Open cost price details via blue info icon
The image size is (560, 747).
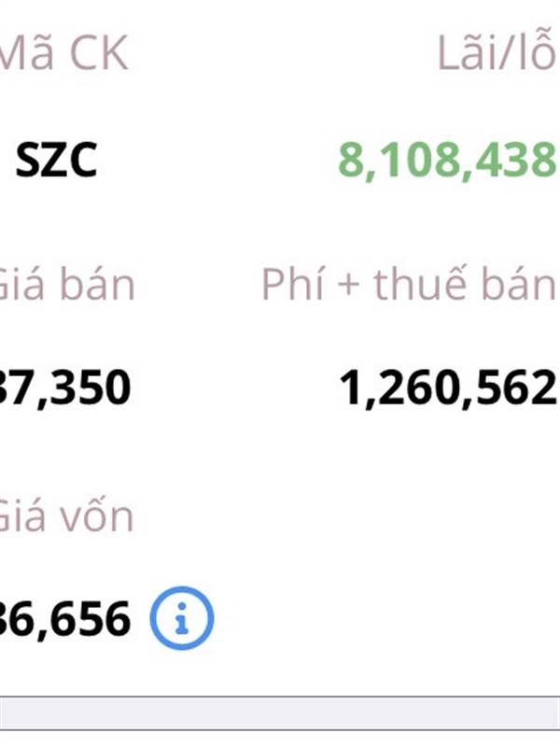(181, 617)
